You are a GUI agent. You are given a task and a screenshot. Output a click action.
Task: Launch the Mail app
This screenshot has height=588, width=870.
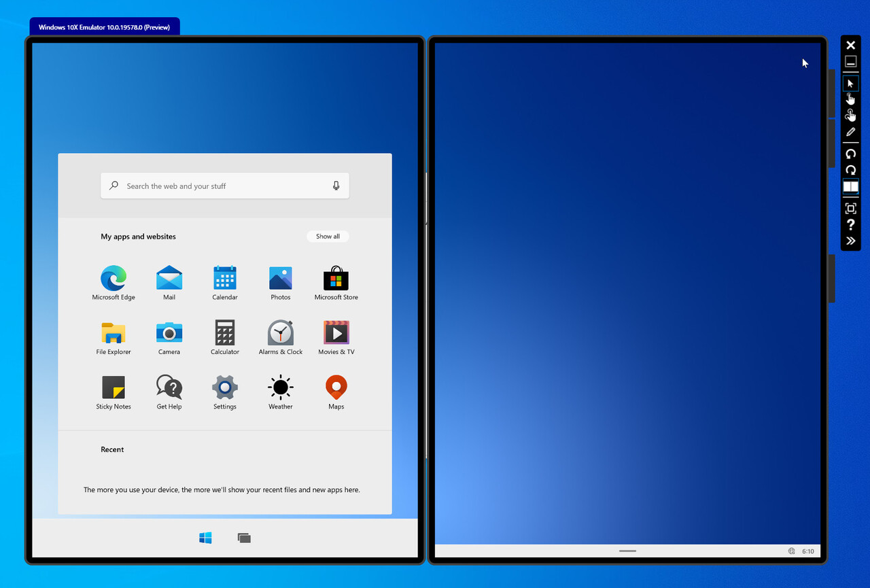pyautogui.click(x=169, y=283)
